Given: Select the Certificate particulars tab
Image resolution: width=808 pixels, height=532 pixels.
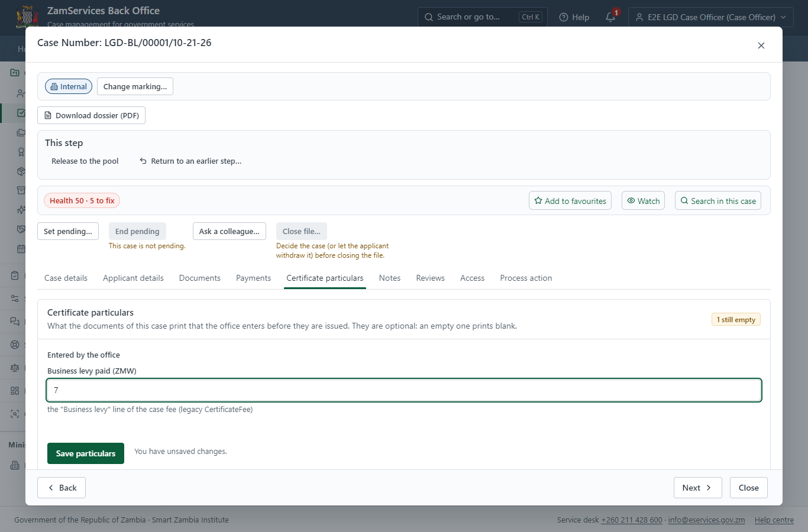Looking at the screenshot, I should click(x=325, y=278).
